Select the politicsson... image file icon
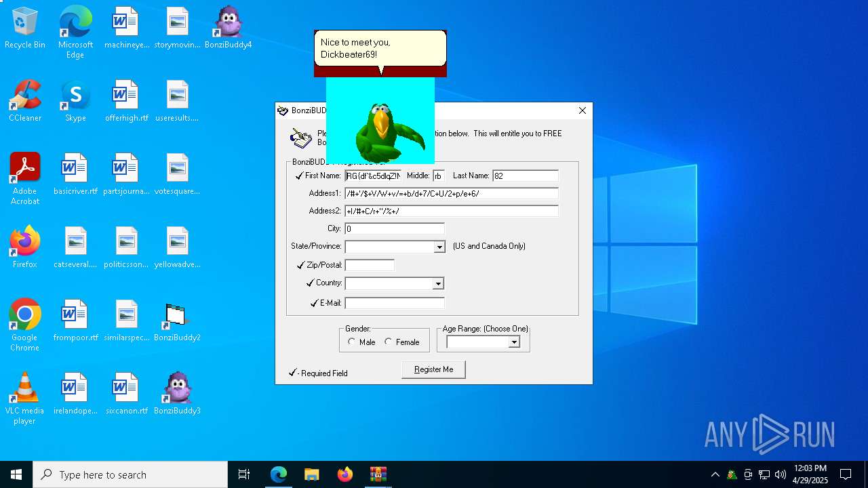 (126, 247)
